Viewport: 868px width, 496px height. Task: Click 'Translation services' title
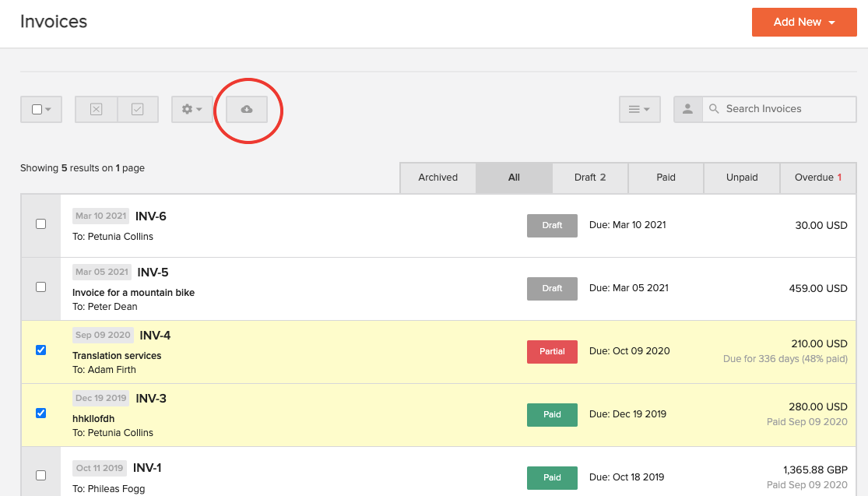click(x=117, y=356)
